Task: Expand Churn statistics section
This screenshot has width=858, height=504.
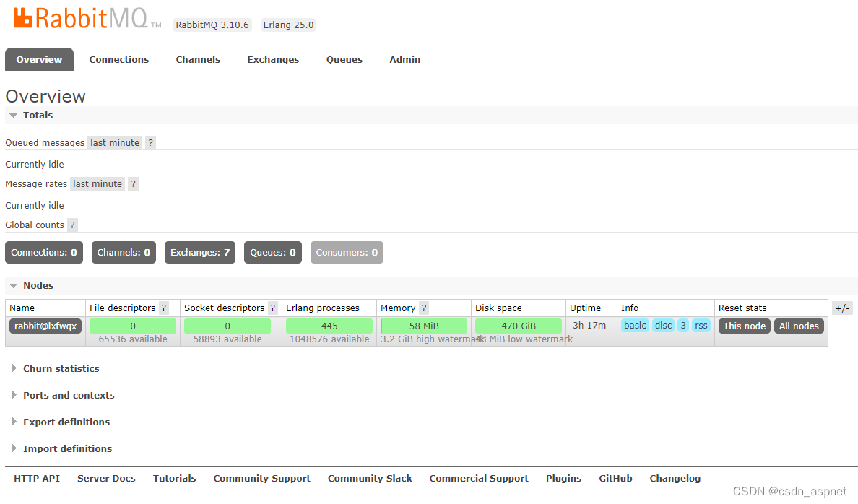Action: [61, 369]
